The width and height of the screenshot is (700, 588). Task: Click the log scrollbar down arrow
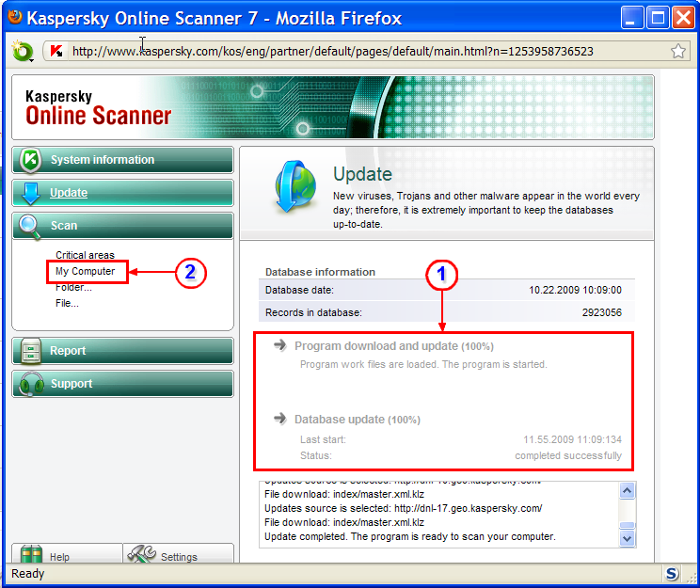(628, 538)
